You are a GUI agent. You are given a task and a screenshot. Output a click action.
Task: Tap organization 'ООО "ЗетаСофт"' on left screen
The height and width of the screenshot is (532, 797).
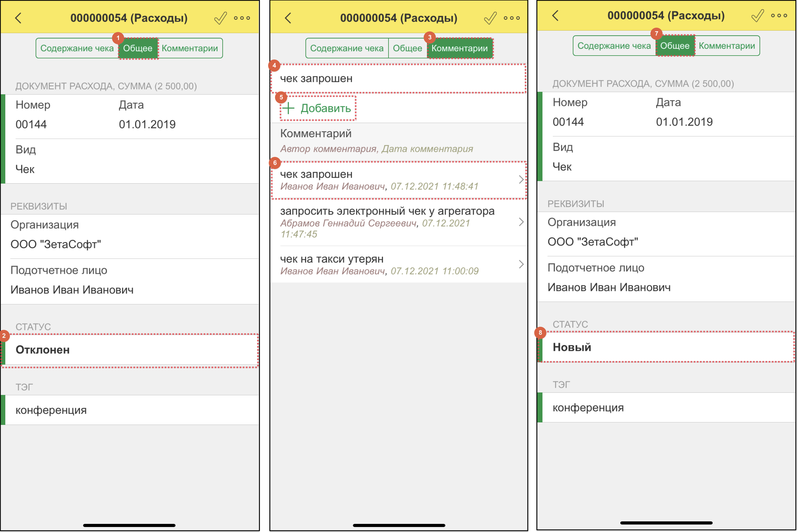point(56,245)
